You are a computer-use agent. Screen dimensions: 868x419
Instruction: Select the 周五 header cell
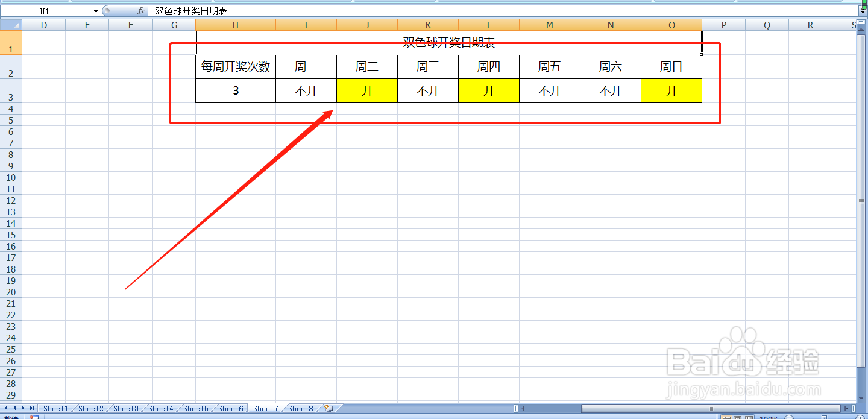[x=550, y=67]
